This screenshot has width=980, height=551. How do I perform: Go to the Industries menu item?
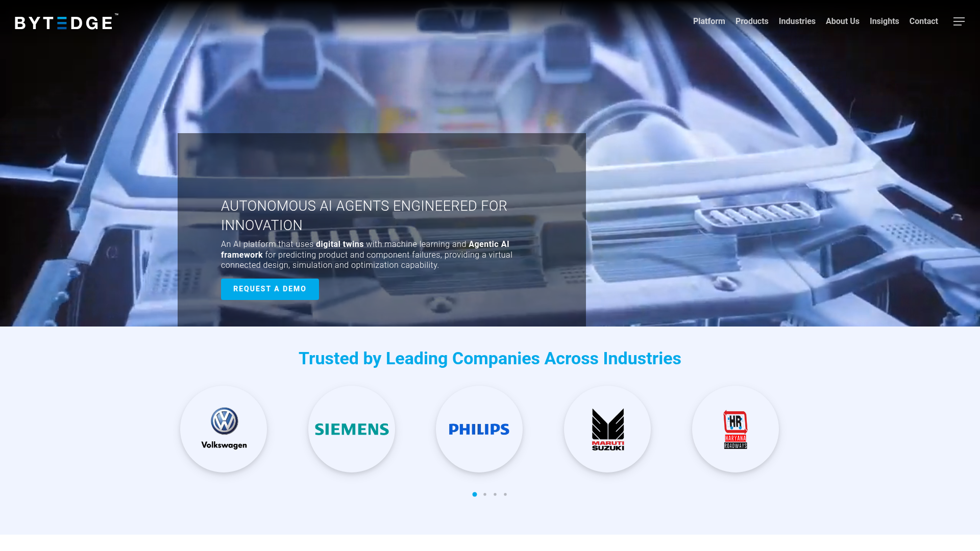click(x=797, y=21)
